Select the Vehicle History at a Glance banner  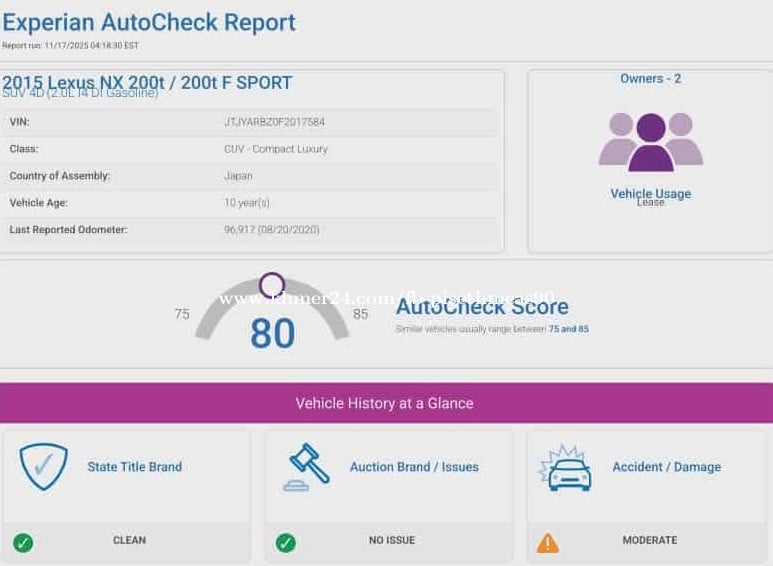(385, 403)
